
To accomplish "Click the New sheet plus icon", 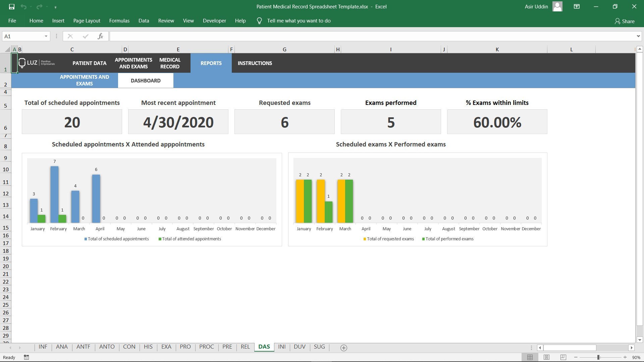I will [343, 348].
